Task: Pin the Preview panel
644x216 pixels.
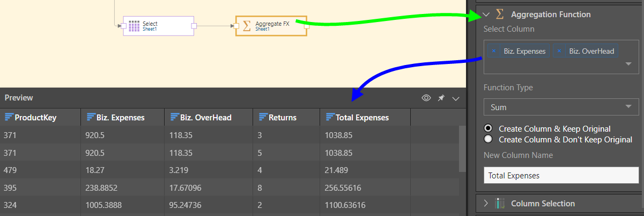Action: [441, 98]
